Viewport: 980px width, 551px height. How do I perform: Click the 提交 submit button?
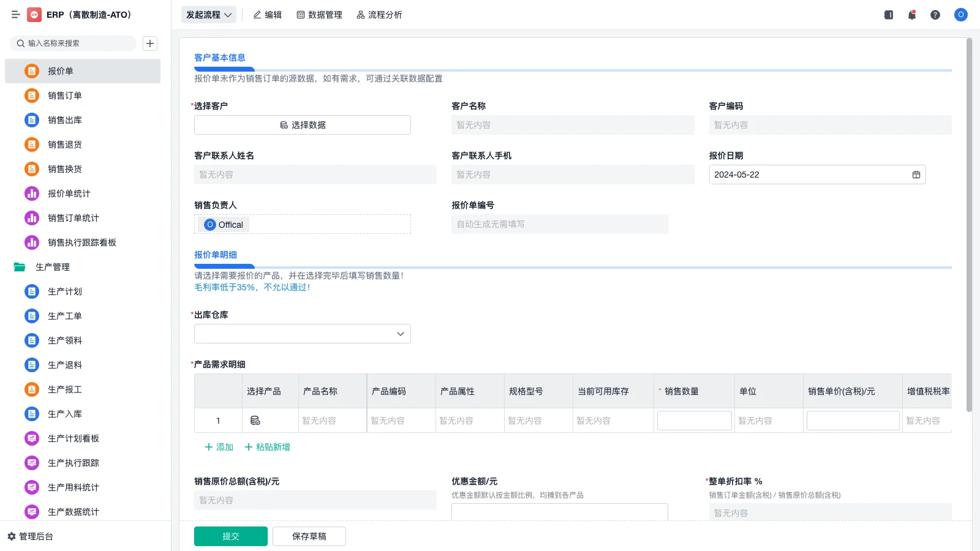[x=231, y=536]
